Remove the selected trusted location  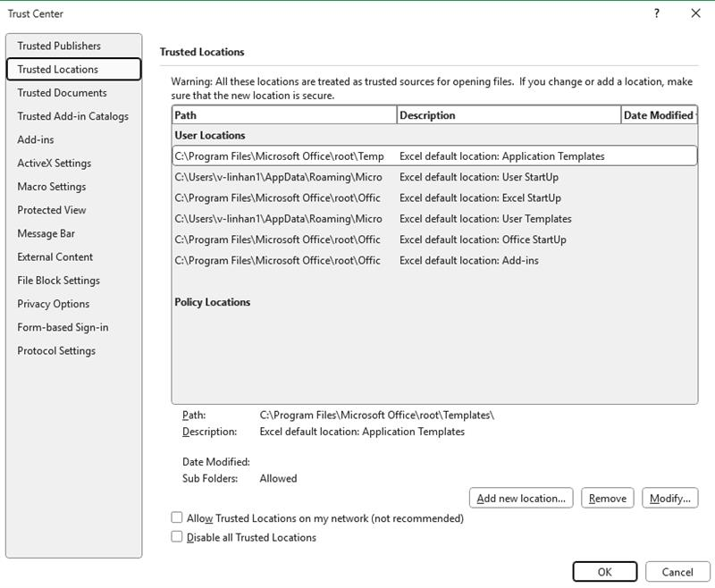click(607, 499)
